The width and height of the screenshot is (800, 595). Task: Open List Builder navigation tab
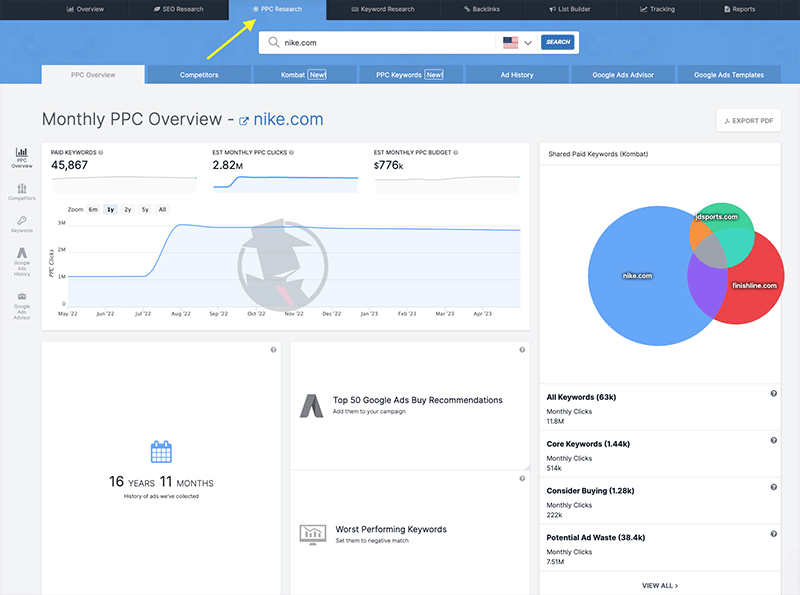[570, 9]
